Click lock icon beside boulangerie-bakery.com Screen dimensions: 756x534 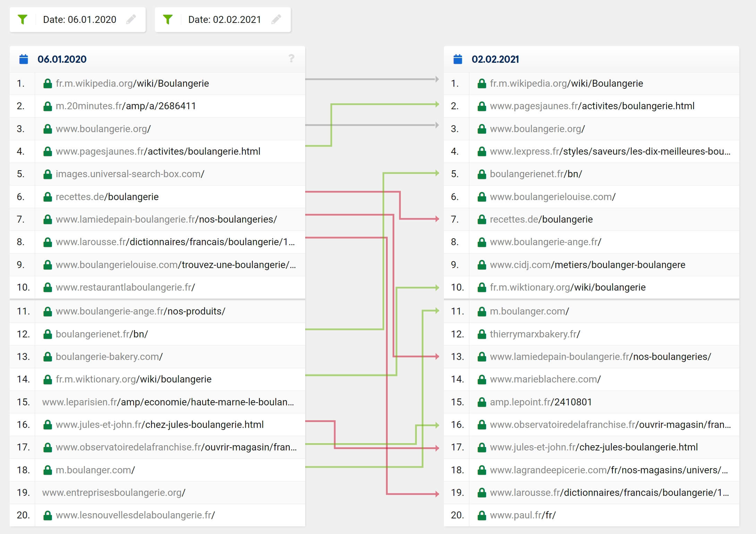(48, 357)
